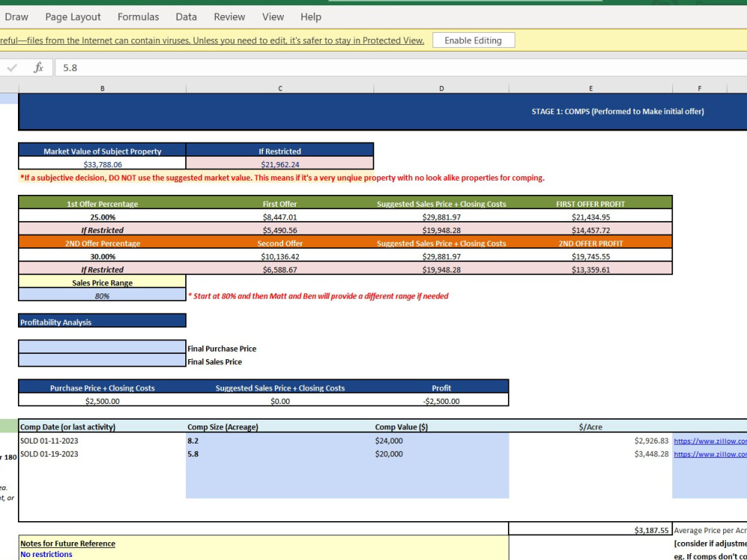The height and width of the screenshot is (560, 747).
Task: Click the Profitability Analysis header cell
Action: pos(102,322)
